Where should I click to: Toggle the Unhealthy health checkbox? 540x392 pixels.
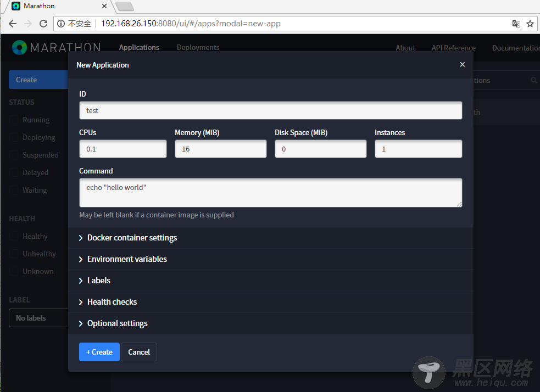tap(14, 254)
